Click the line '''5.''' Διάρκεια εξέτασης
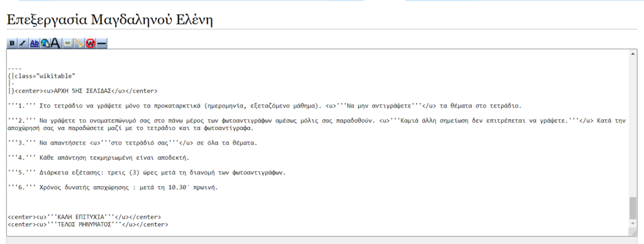Screen dimensions: 644x244 pyautogui.click(x=147, y=172)
